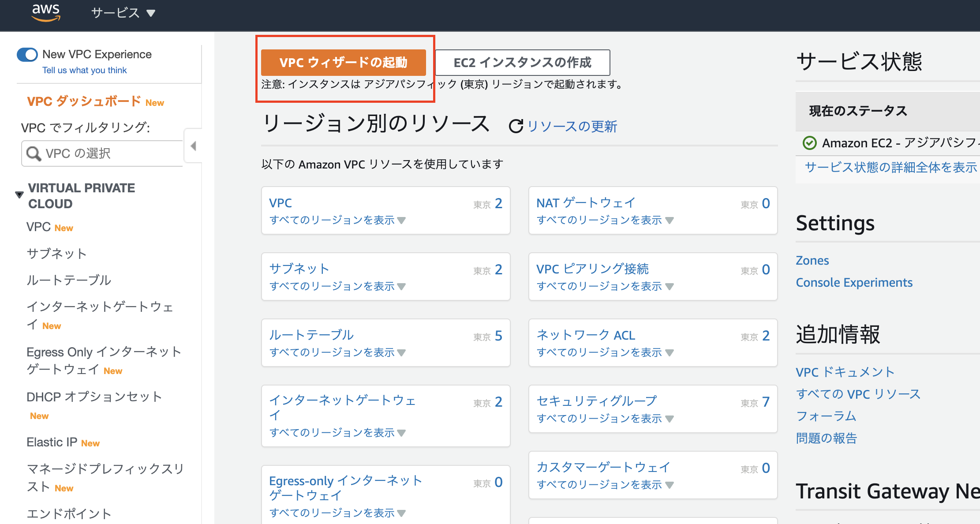Click the refresh resources circular arrow icon

click(x=516, y=127)
